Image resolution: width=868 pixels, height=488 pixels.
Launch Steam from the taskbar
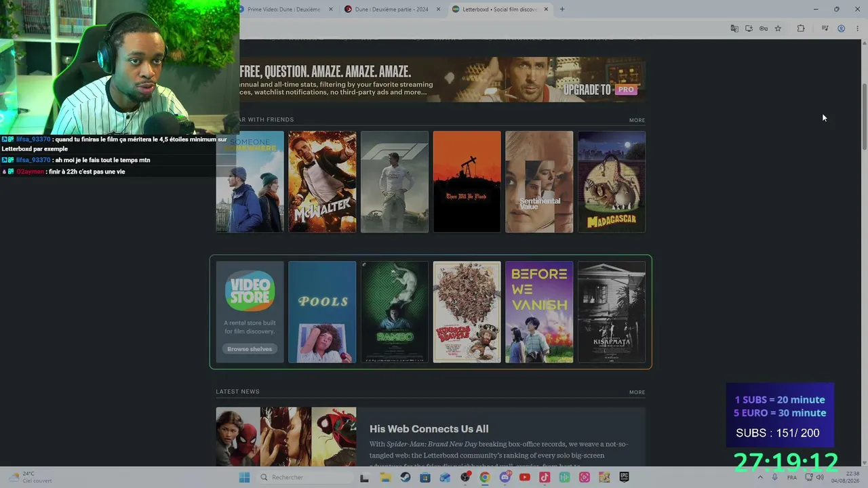[405, 477]
